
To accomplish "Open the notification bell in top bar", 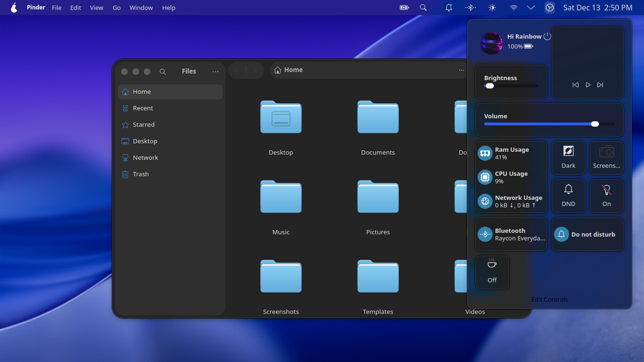I will coord(449,8).
